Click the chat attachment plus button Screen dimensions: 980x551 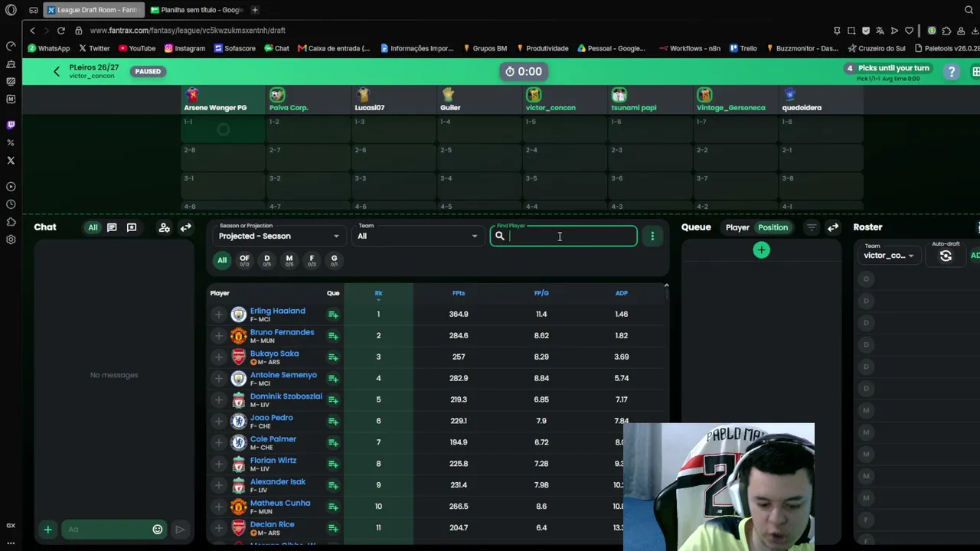(x=47, y=530)
